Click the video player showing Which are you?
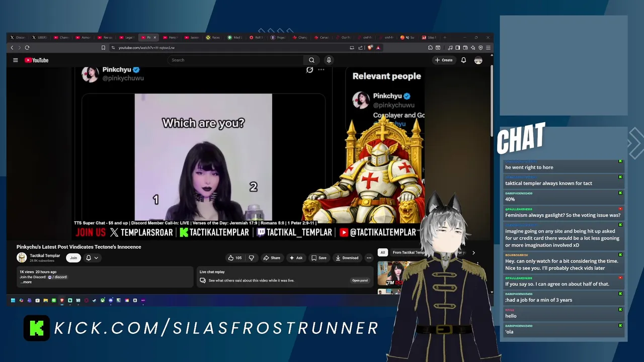The image size is (644, 362). tap(250, 153)
